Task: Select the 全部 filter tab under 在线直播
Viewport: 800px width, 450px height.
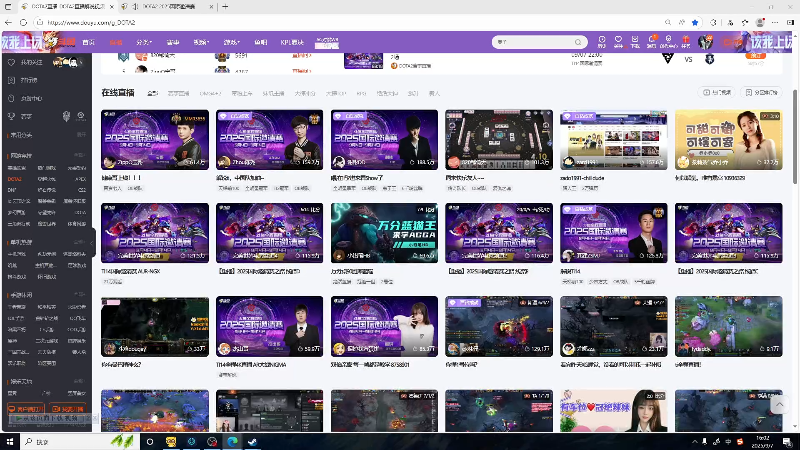Action: pos(152,93)
